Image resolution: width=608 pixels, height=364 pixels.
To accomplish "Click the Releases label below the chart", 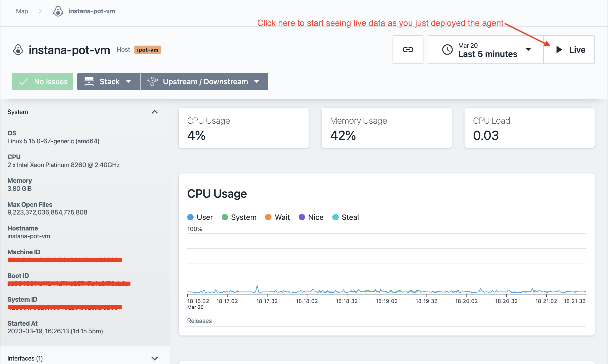I will click(199, 321).
